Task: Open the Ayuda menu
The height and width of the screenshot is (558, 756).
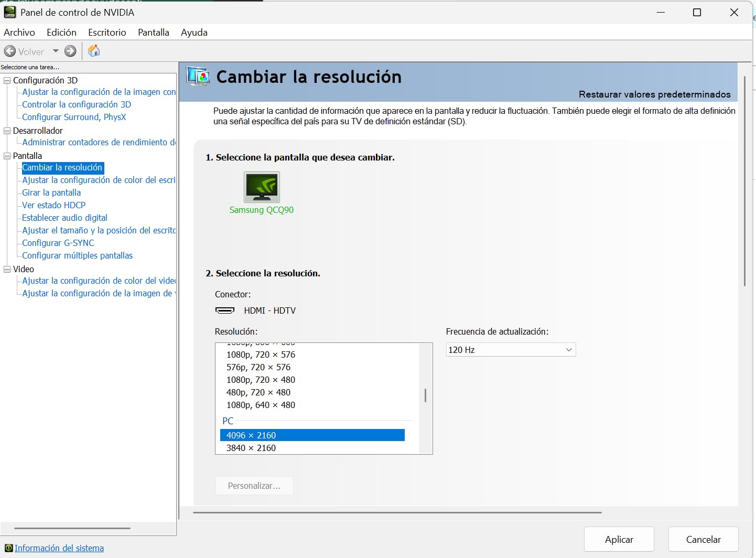Action: point(194,33)
